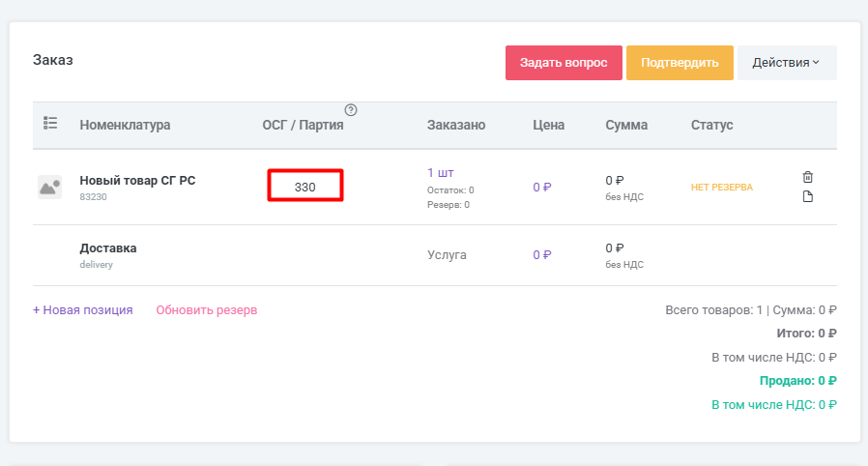The height and width of the screenshot is (466, 868).
Task: Click the help question mark near ОСГ / Партия
Action: pos(351,110)
